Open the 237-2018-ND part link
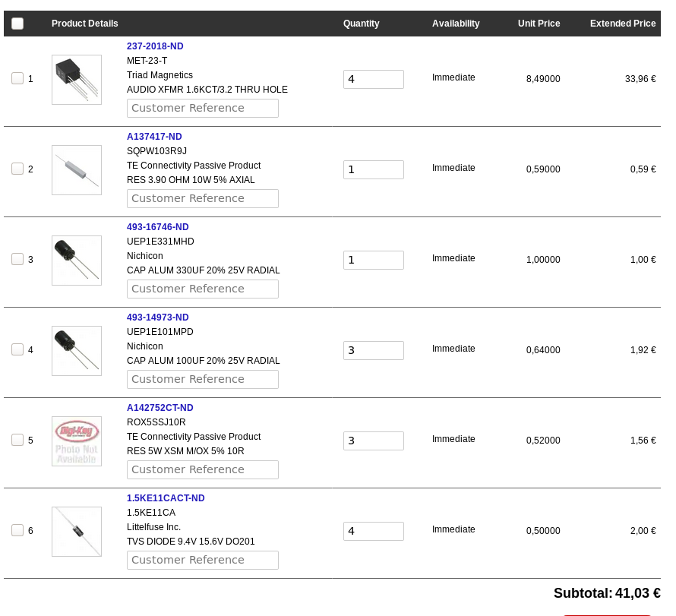 coord(155,46)
